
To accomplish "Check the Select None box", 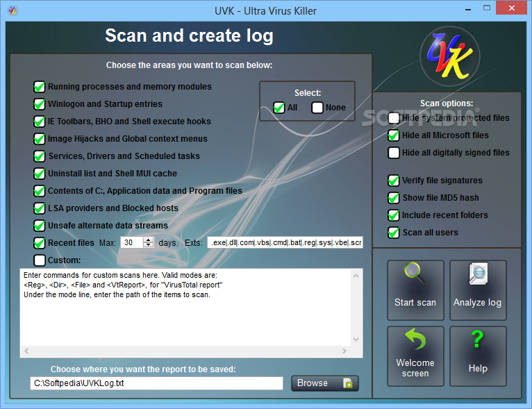I will 317,108.
